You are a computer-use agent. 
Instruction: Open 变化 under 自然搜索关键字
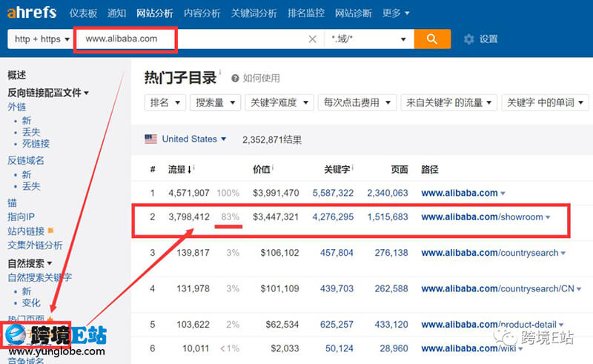point(31,302)
